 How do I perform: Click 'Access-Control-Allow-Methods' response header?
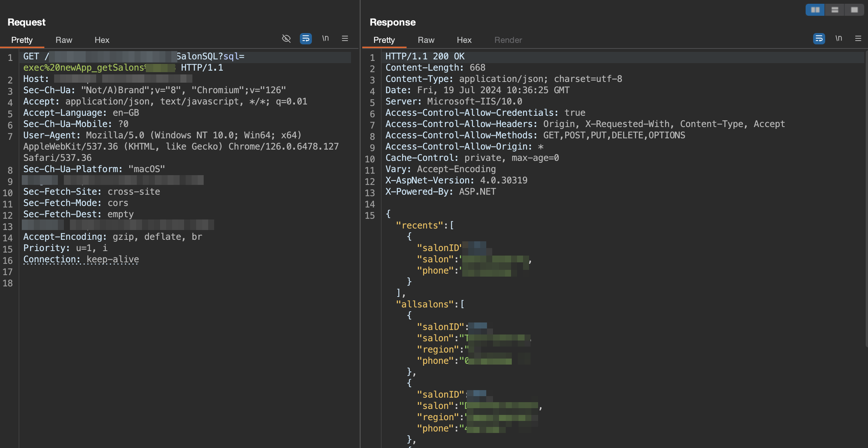click(x=535, y=135)
